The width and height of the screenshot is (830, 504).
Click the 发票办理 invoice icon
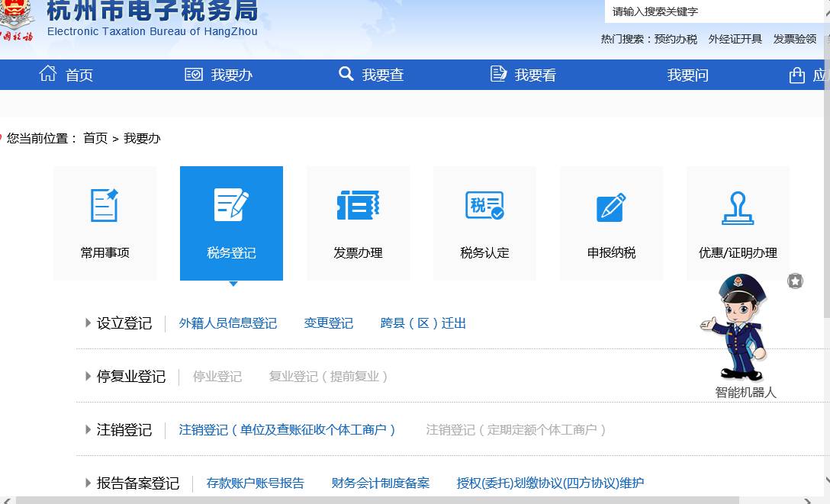tap(358, 204)
